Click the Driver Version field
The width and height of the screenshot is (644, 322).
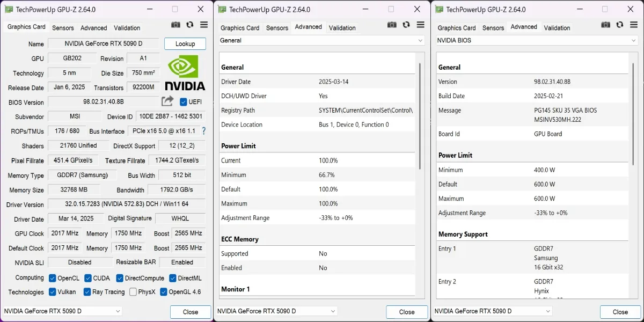pos(127,204)
